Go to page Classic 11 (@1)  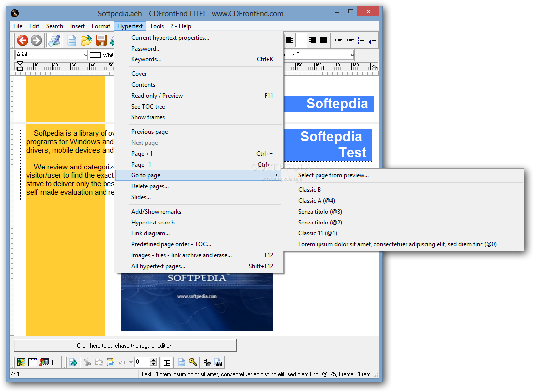click(x=403, y=233)
